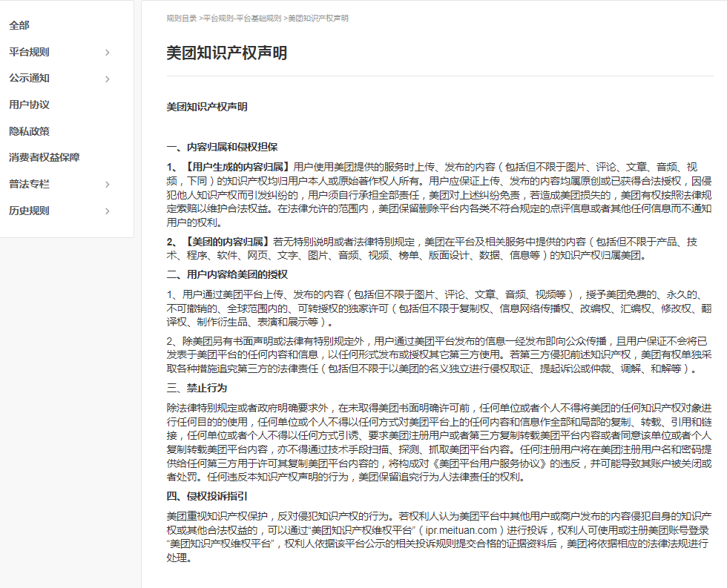Click the 【美团的内容归属】 bold label
Viewport: 727px width, 588px height.
pos(227,242)
